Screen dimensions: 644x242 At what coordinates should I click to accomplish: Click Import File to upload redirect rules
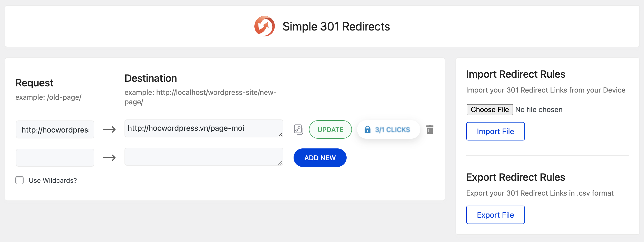tap(495, 131)
